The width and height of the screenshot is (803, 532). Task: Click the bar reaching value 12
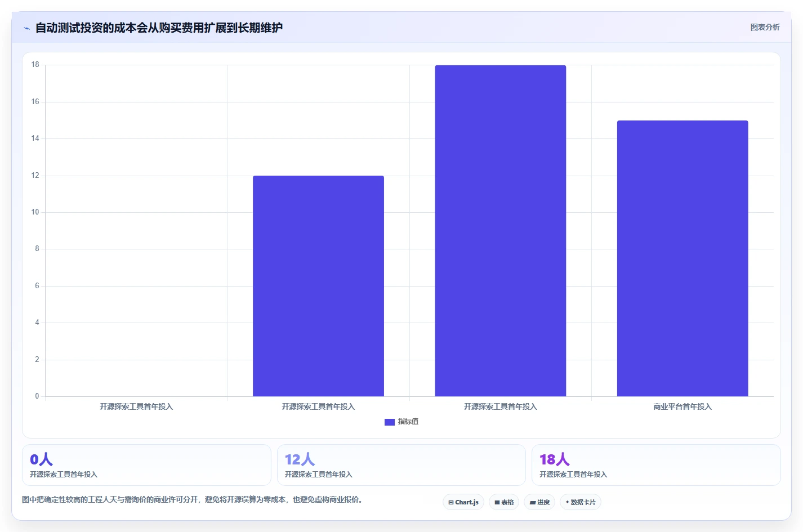tap(318, 286)
